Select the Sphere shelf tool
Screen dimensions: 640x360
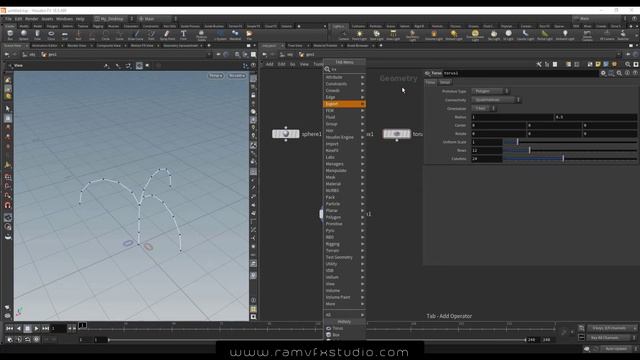[24, 36]
